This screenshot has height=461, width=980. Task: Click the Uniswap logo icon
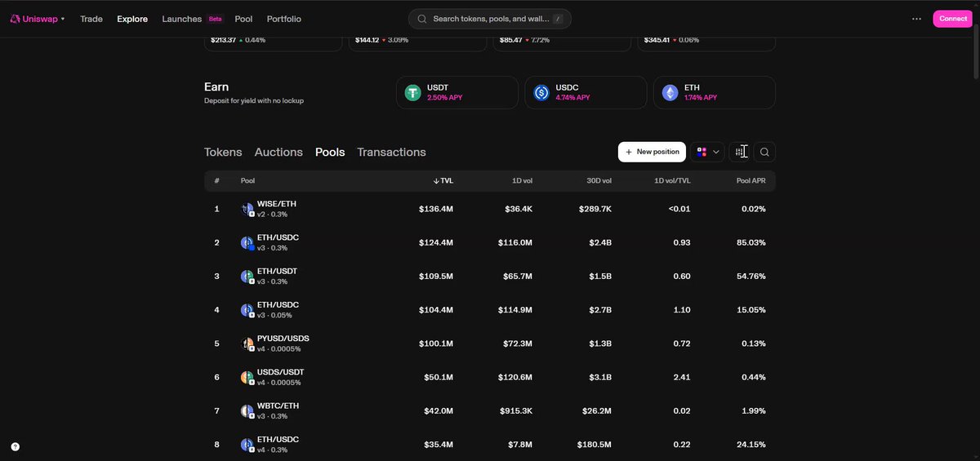tap(16, 19)
